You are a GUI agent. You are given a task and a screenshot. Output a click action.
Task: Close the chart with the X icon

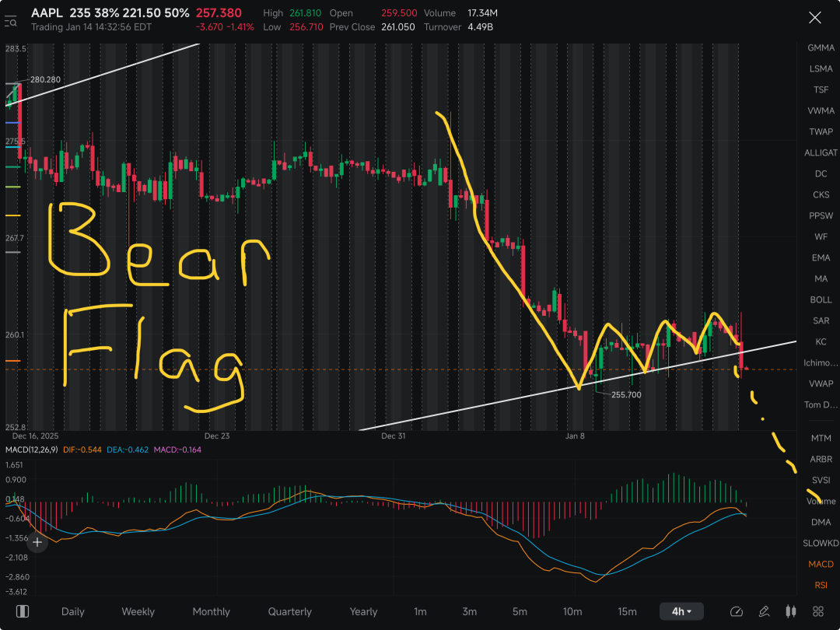815,18
